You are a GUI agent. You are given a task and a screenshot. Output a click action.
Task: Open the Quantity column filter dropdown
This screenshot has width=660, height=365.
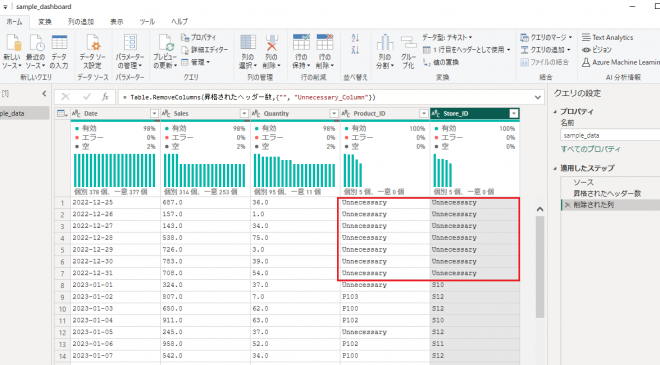(334, 113)
